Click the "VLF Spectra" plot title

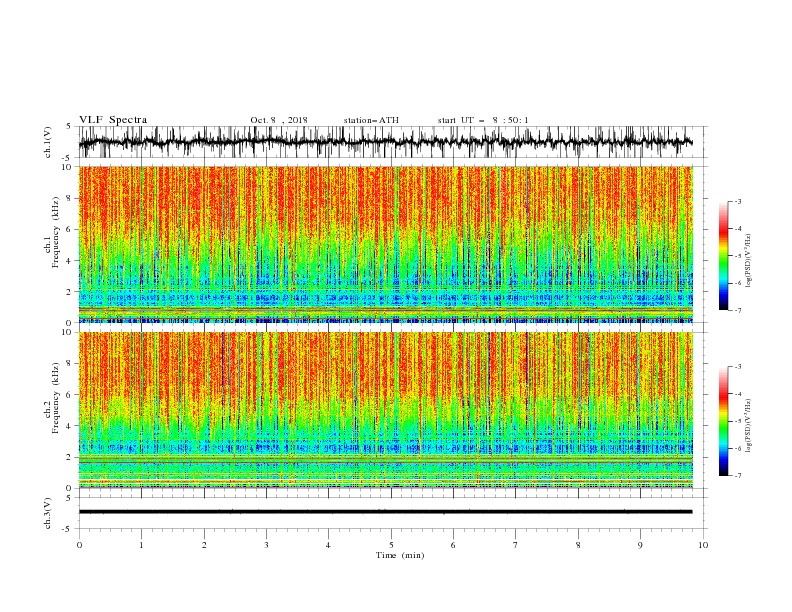click(x=113, y=120)
